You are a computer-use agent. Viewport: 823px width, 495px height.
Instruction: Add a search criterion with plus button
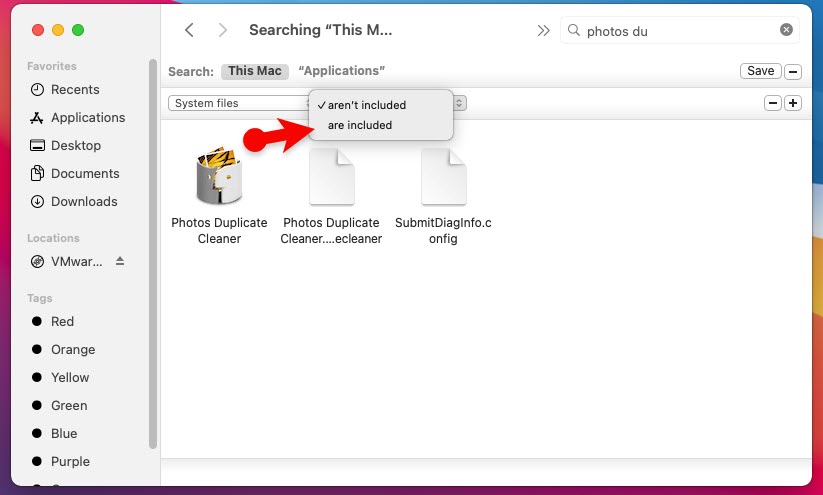click(x=792, y=103)
